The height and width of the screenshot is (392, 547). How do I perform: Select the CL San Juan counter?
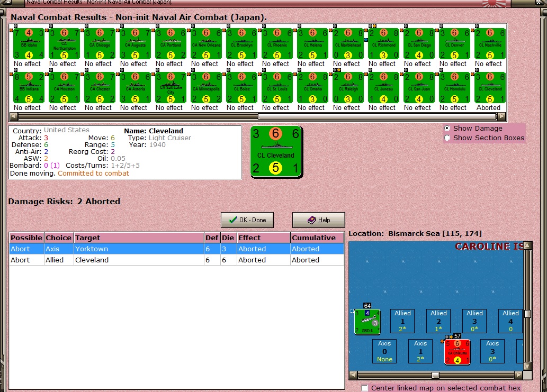[x=419, y=87]
